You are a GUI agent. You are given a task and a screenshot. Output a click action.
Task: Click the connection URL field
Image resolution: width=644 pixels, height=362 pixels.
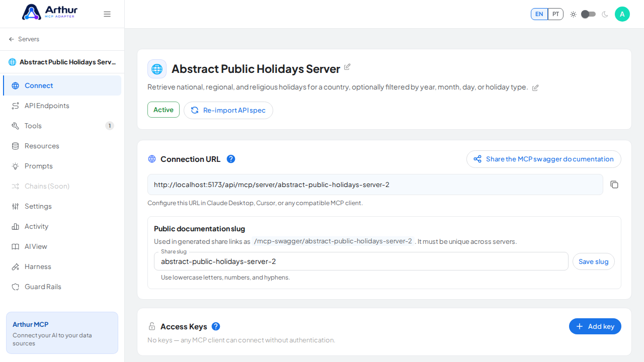[x=375, y=185]
